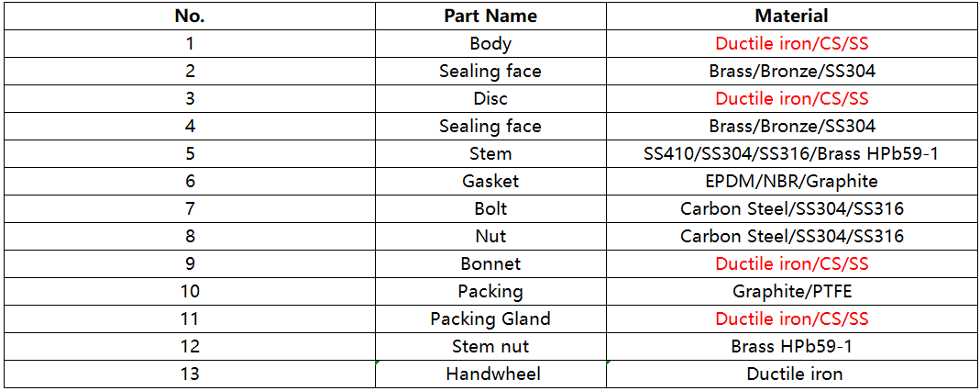The image size is (980, 391).
Task: Click the 'Nut' part name cell
Action: (490, 236)
